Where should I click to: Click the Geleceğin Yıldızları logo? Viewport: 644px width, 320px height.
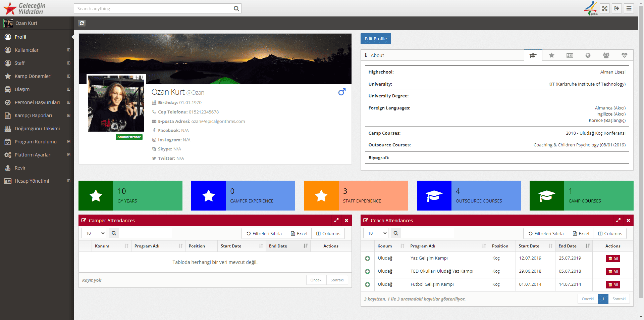(24, 8)
